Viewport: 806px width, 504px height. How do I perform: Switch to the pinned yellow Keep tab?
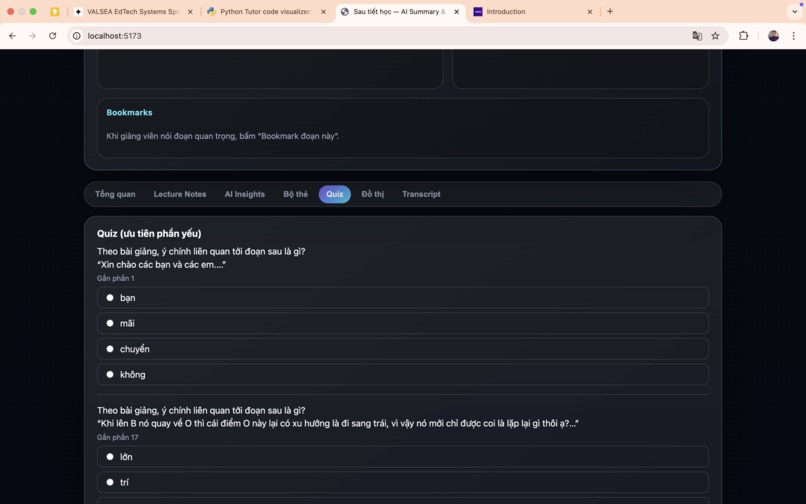(x=54, y=11)
